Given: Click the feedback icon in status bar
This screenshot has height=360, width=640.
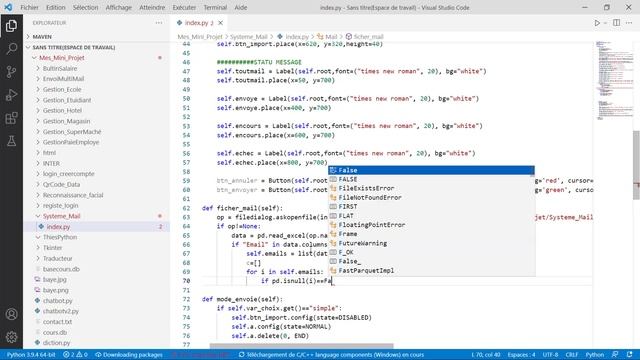Looking at the screenshot, I should pos(615,355).
